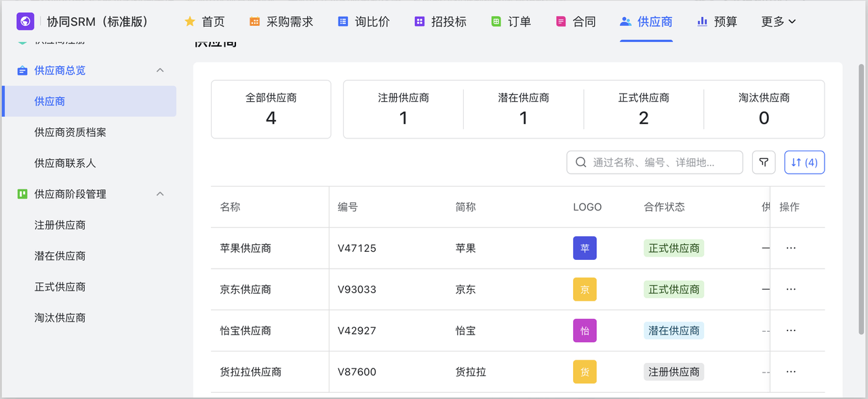Open 淘汰供应商 in the sidebar
The height and width of the screenshot is (399, 868).
tap(60, 318)
